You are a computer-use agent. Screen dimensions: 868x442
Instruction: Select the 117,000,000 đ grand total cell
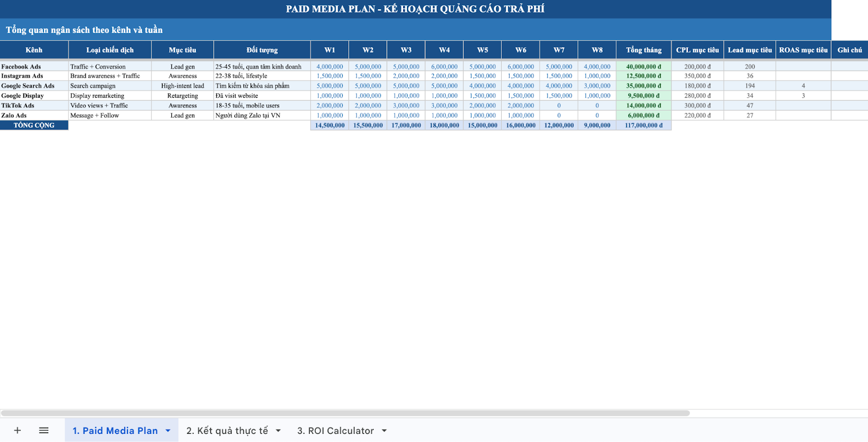[x=643, y=125]
